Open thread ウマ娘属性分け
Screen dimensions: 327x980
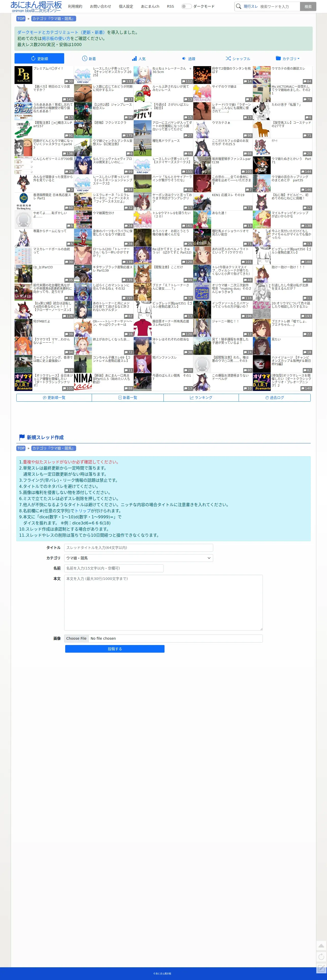[x=103, y=213]
